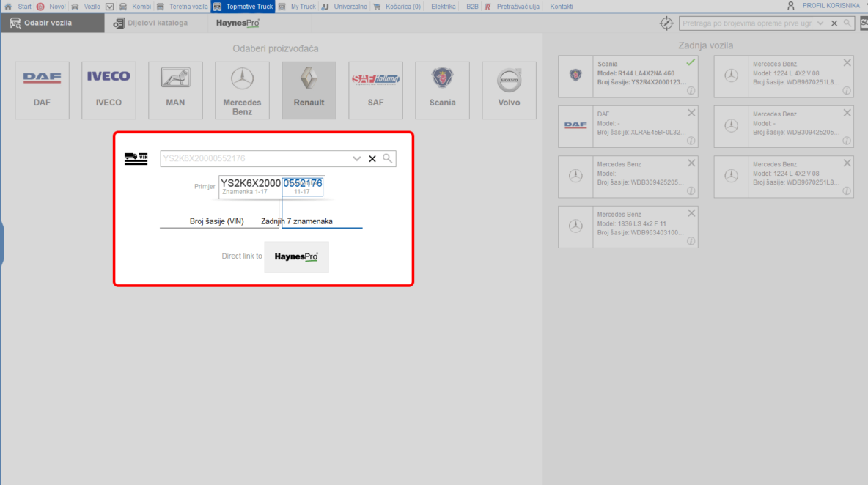The image size is (868, 485).
Task: Switch to the Dijelovi kataloga tab
Action: click(x=150, y=23)
